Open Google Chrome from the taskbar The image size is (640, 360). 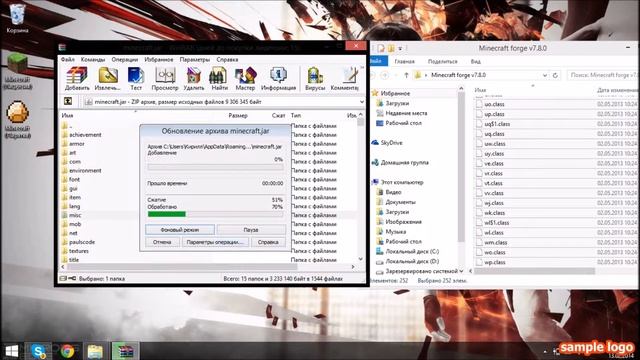[x=67, y=351]
